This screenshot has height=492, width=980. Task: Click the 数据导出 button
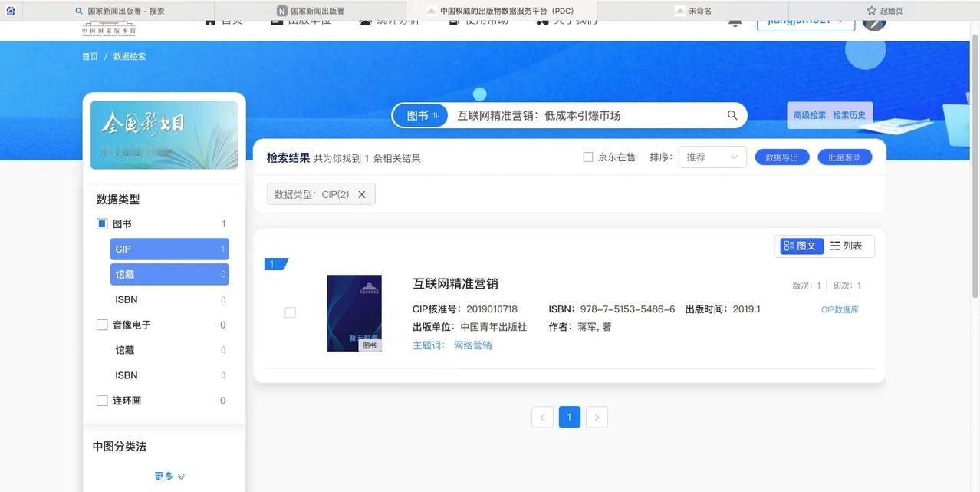[x=782, y=157]
